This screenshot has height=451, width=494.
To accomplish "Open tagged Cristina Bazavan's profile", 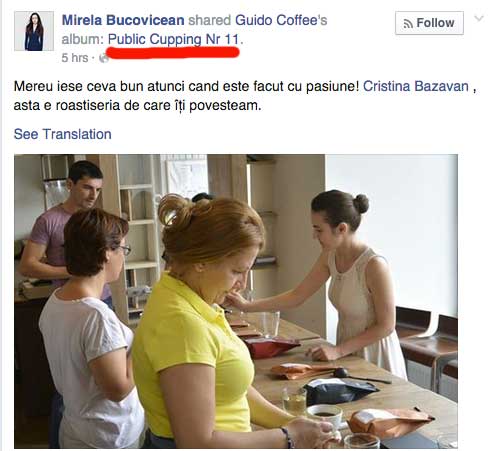I will click(x=416, y=86).
